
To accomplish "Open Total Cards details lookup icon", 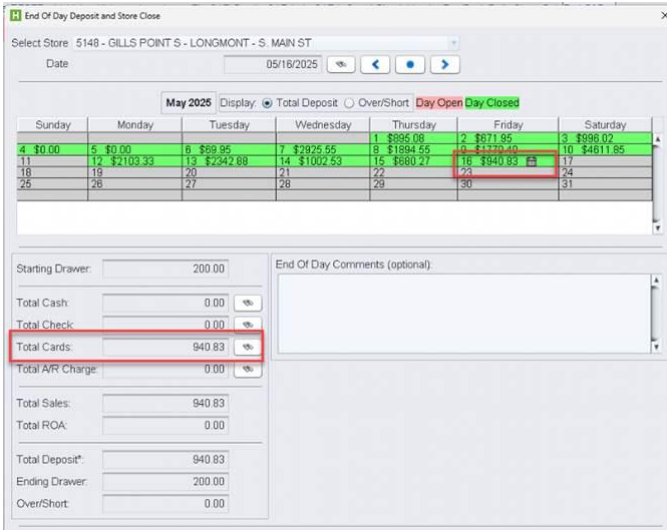I will 247,346.
